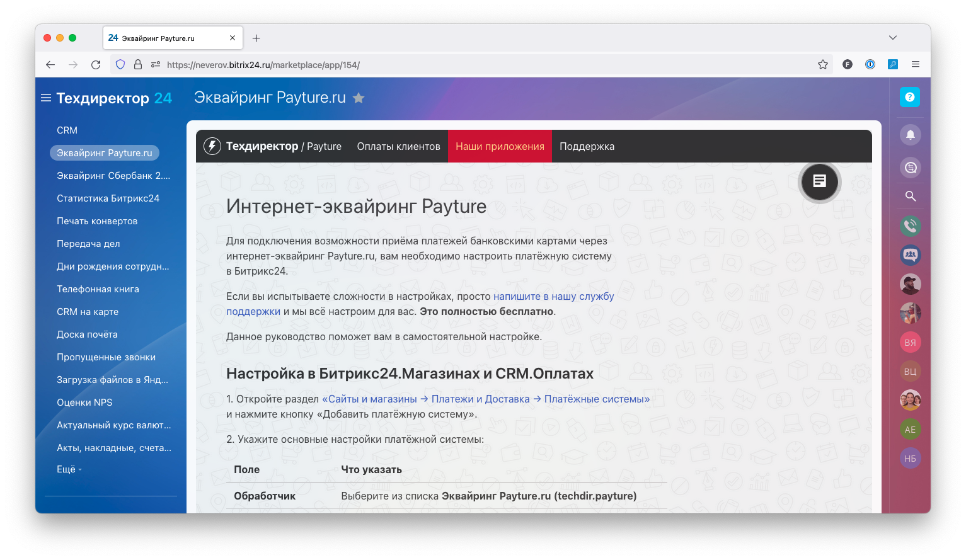Click the lightning bolt Техдиректор logo
This screenshot has height=560, width=966.
(212, 146)
